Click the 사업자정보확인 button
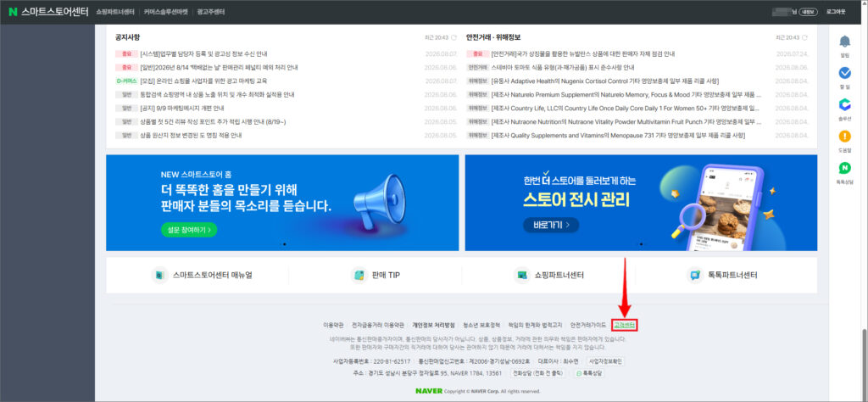 click(605, 361)
